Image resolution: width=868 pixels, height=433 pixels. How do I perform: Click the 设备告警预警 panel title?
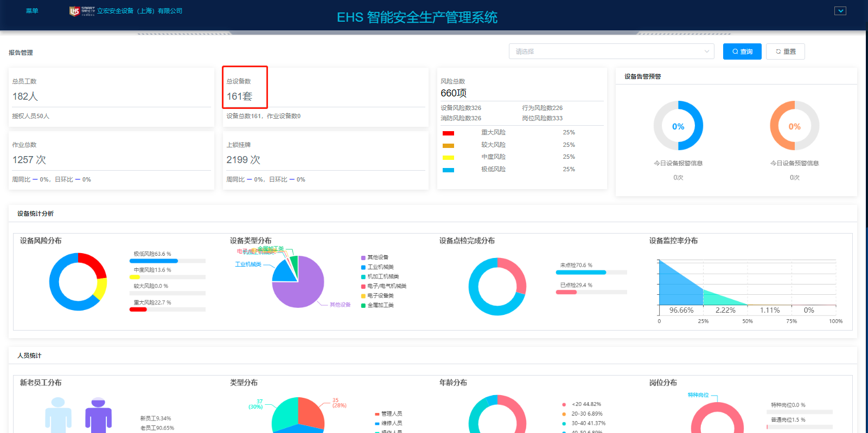(643, 76)
